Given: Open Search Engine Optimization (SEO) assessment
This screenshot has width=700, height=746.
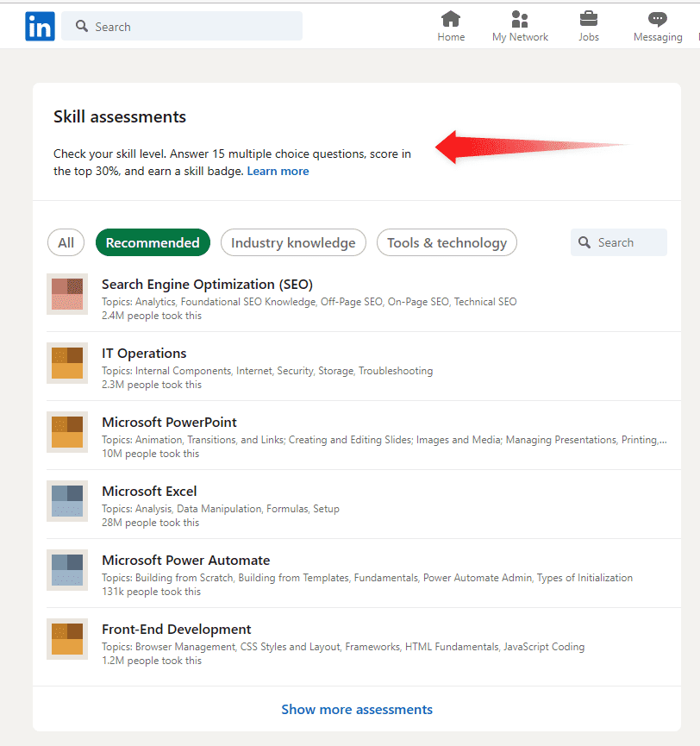Looking at the screenshot, I should click(208, 285).
